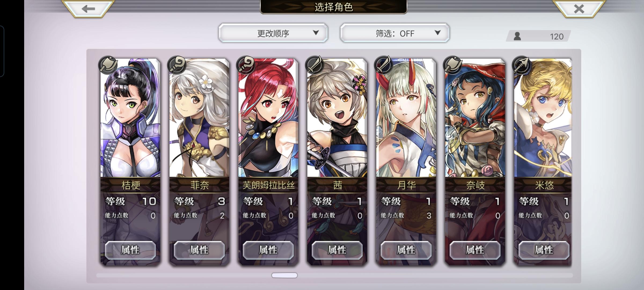Screen dimensions: 644x290
Task: Click the horizontal scrollbar handle
Action: tap(284, 275)
